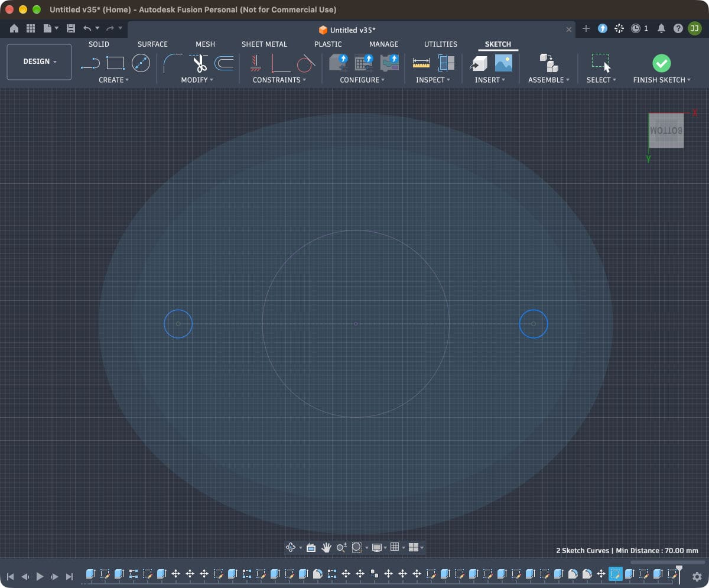
Task: Activate the window Select tool icon
Action: click(x=601, y=63)
